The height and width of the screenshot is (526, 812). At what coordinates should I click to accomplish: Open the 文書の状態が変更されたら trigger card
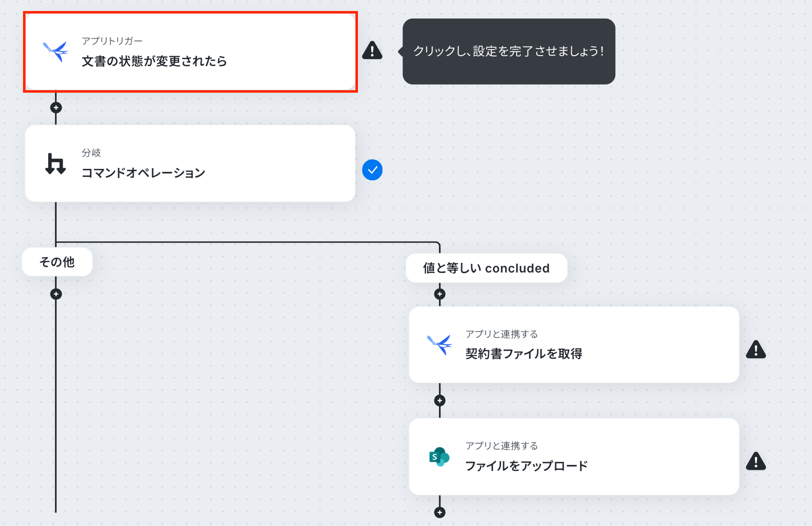tap(190, 52)
